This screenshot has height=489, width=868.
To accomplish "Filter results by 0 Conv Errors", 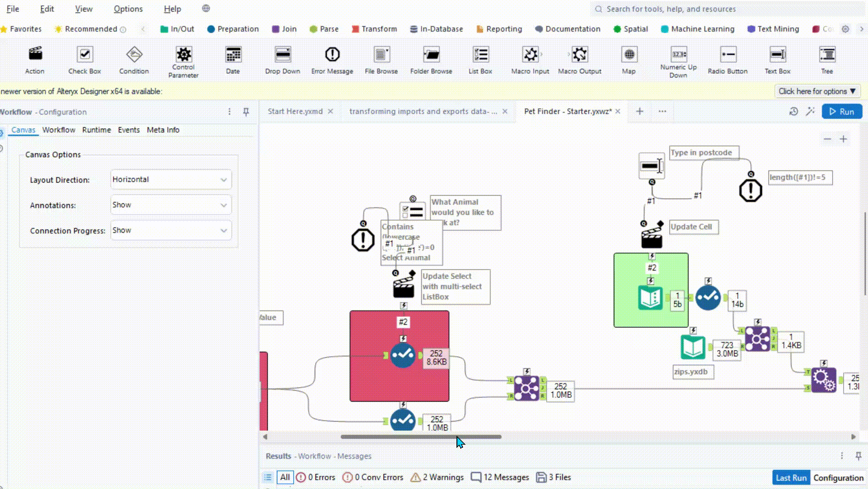I will pos(373,477).
